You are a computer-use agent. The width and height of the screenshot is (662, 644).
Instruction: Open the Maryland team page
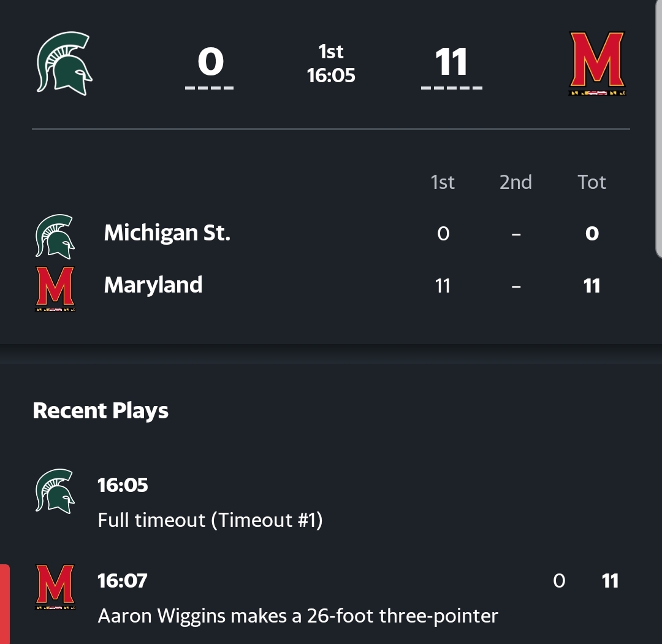click(153, 285)
